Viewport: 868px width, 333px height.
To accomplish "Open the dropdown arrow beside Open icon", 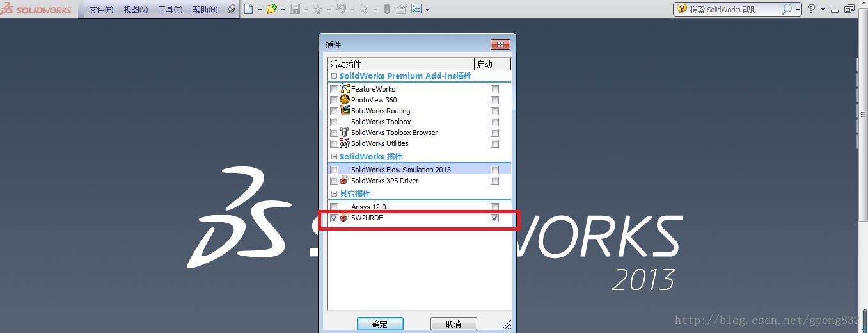I will [x=283, y=10].
